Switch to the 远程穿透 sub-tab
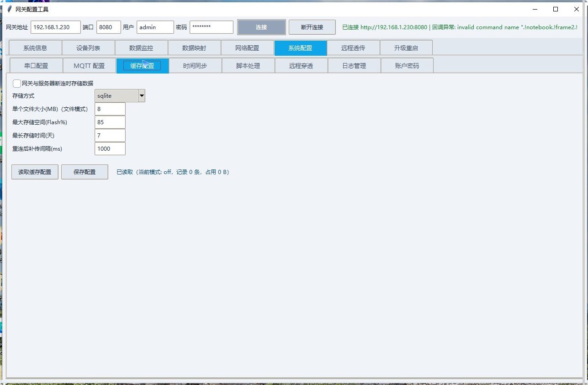The width and height of the screenshot is (588, 385). 301,66
